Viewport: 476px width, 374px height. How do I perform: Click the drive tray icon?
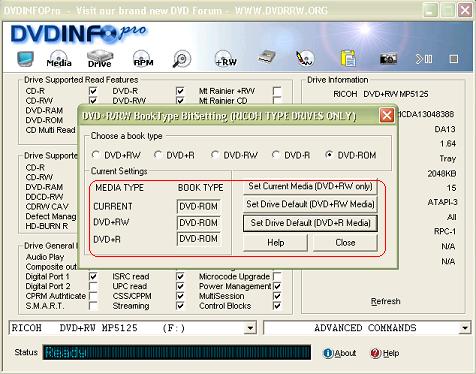(x=267, y=57)
